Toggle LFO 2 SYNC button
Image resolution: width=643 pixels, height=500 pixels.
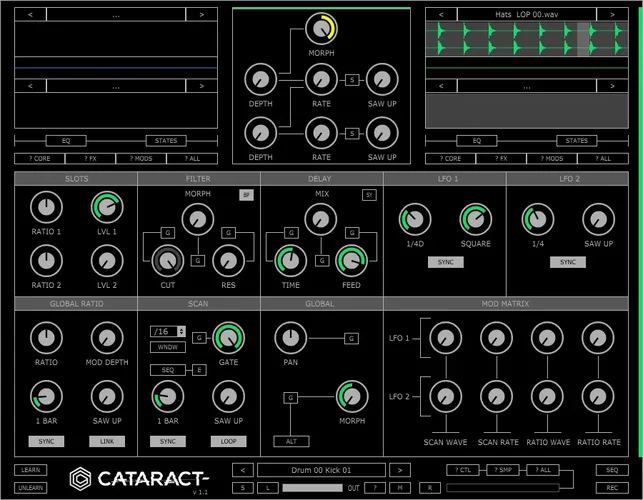point(568,262)
